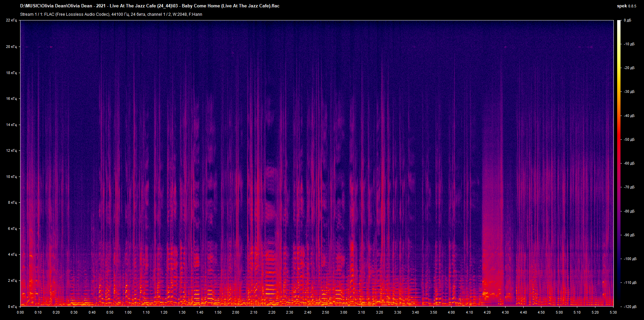
Task: Click the '-90 дБ' level scale label
Action: pos(629,235)
